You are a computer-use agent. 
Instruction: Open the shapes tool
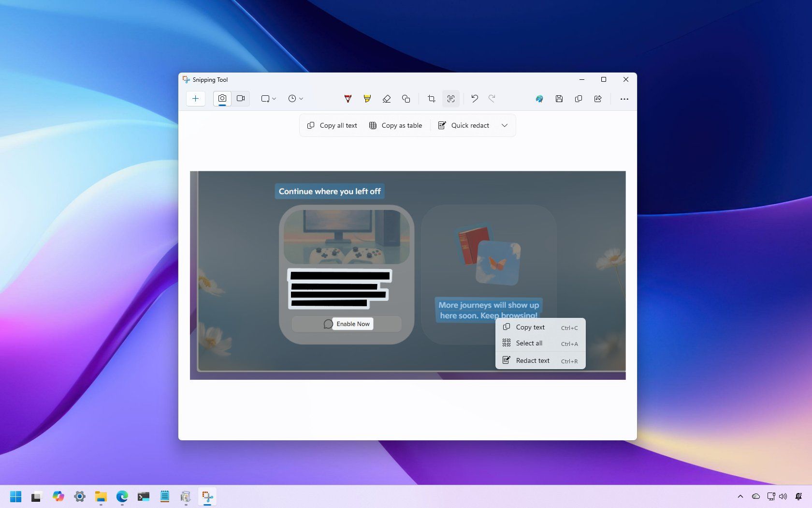pyautogui.click(x=406, y=99)
